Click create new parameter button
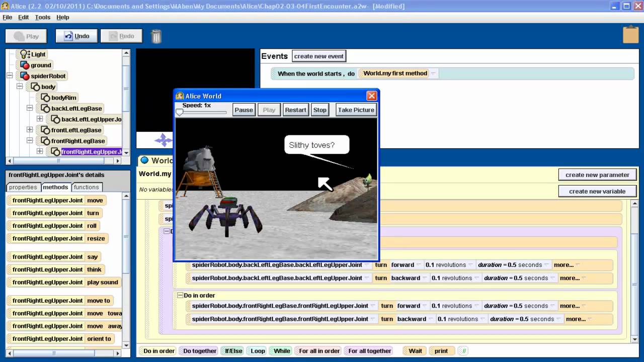This screenshot has height=362, width=644. [597, 175]
